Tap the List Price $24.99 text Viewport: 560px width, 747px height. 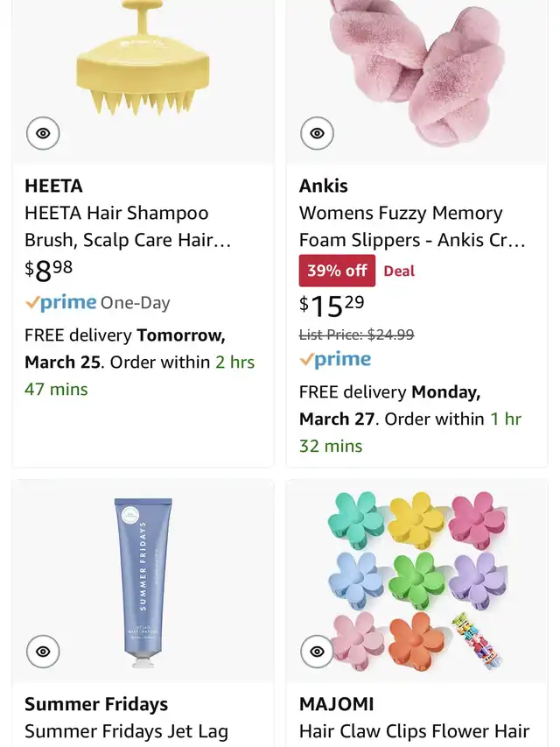click(x=356, y=335)
